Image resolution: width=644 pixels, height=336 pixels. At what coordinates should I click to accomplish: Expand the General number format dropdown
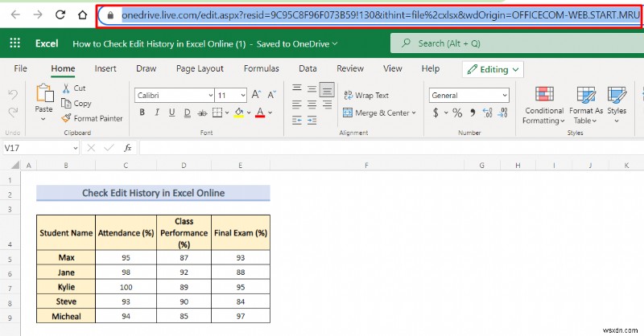(x=505, y=95)
